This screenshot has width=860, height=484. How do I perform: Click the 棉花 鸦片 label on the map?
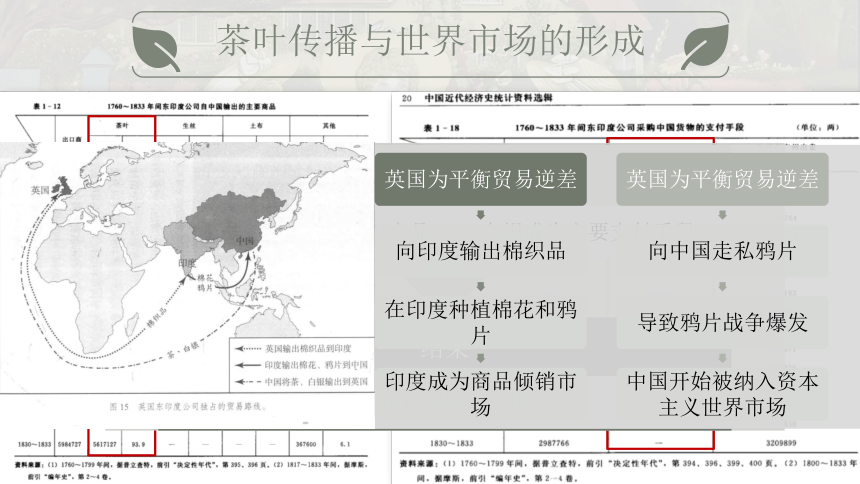(x=205, y=283)
